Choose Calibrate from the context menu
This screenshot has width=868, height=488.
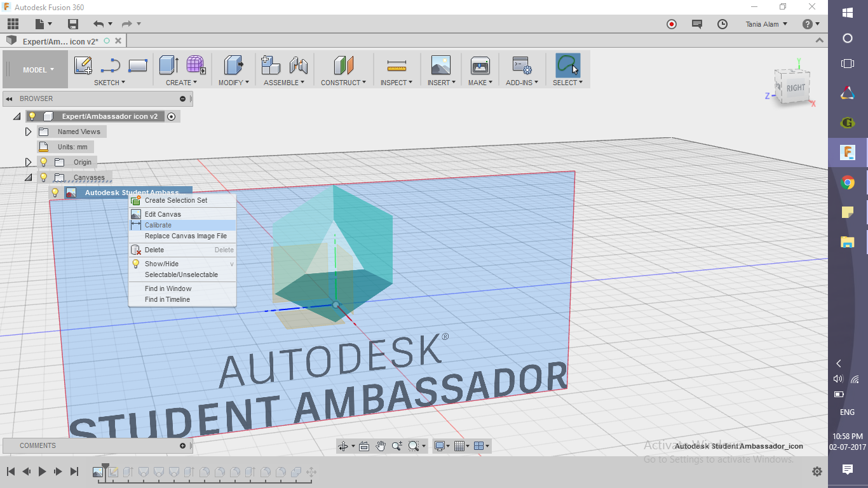[158, 225]
